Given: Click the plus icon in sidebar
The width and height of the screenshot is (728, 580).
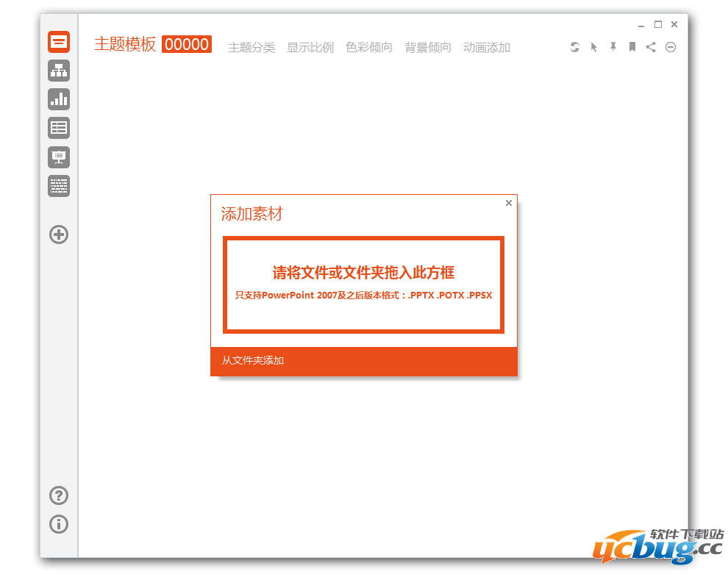Looking at the screenshot, I should click(x=59, y=234).
